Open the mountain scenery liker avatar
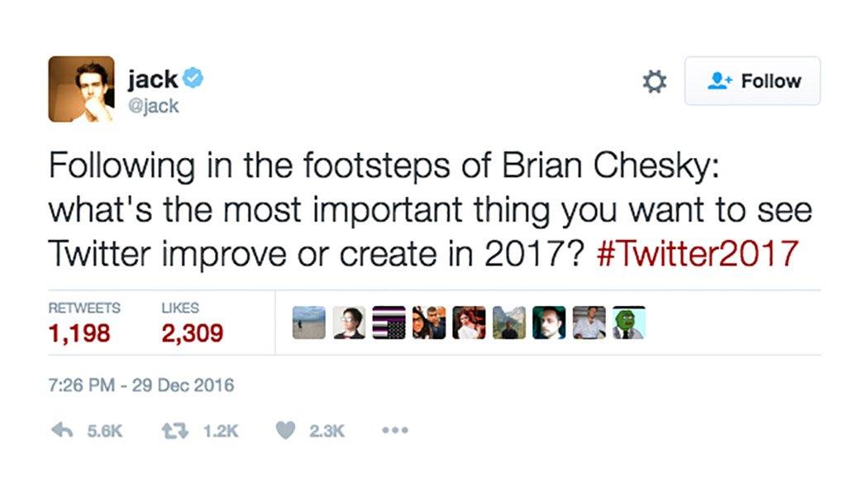Image resolution: width=868 pixels, height=488 pixels. point(508,323)
